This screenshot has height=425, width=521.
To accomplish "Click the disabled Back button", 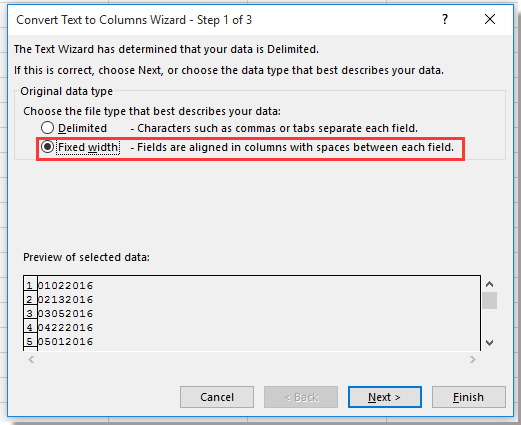I will click(301, 397).
